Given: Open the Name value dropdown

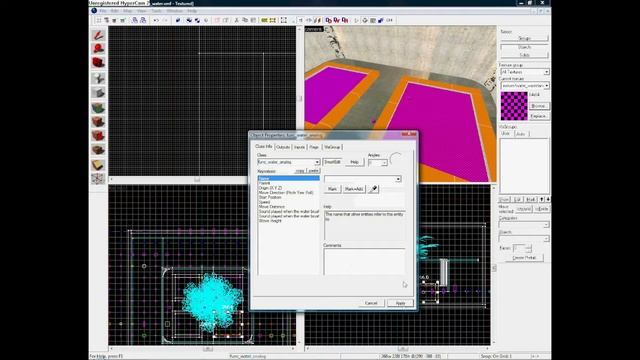Looking at the screenshot, I should 398,179.
